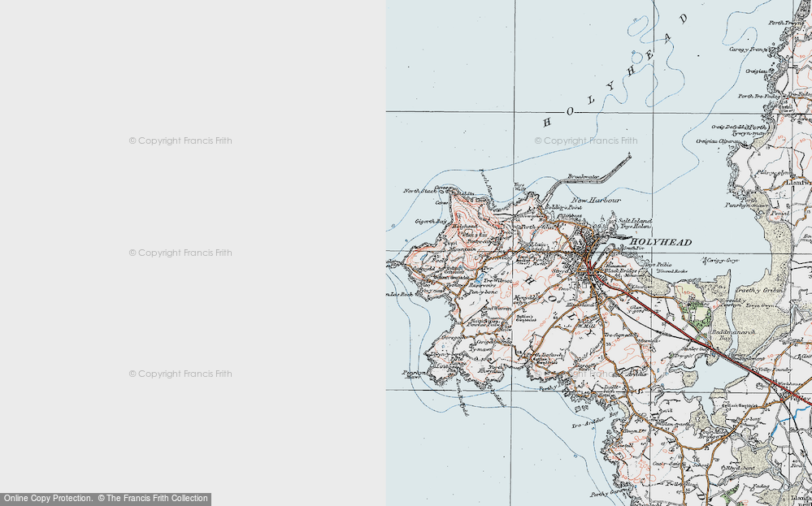812x506 pixels.
Task: Select the 'Reservoirs' label
Action: pos(483,285)
